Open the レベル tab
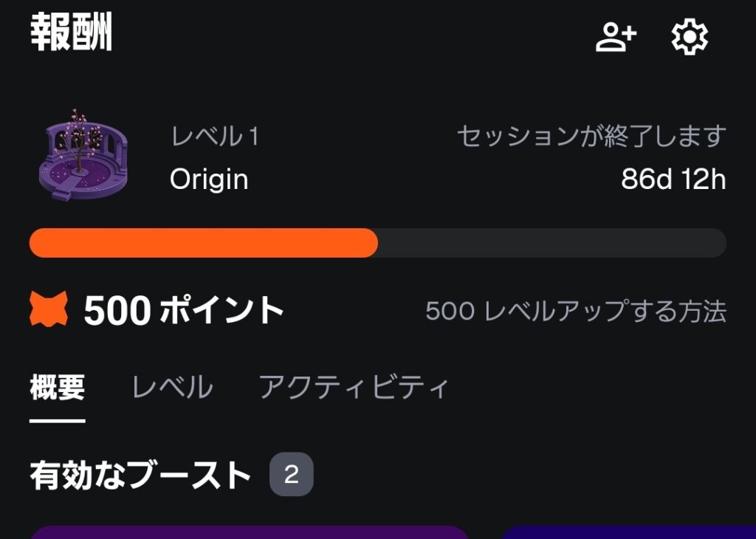The width and height of the screenshot is (756, 539). pyautogui.click(x=172, y=388)
